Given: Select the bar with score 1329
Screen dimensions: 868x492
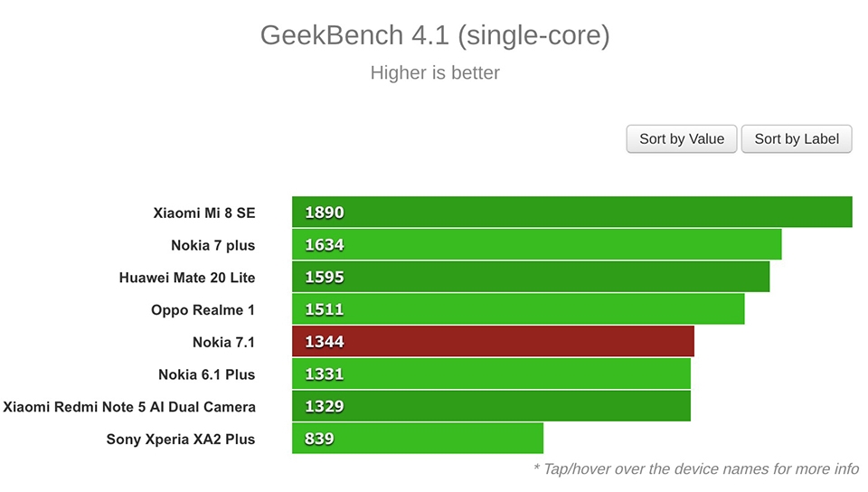Looking at the screenshot, I should coord(492,406).
